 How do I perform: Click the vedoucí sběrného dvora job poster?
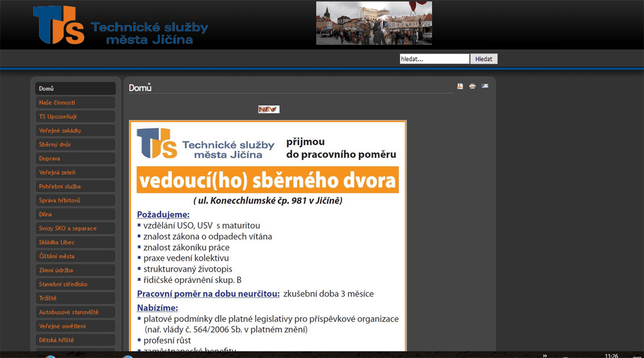coord(268,235)
